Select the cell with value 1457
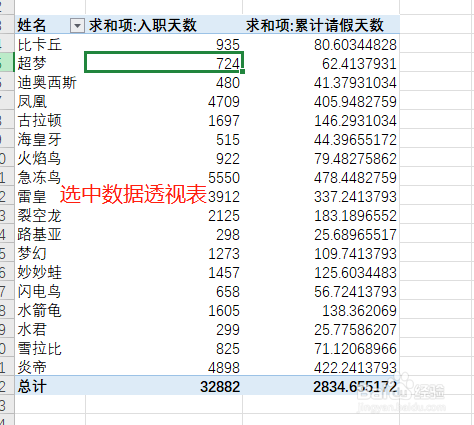 pyautogui.click(x=164, y=272)
